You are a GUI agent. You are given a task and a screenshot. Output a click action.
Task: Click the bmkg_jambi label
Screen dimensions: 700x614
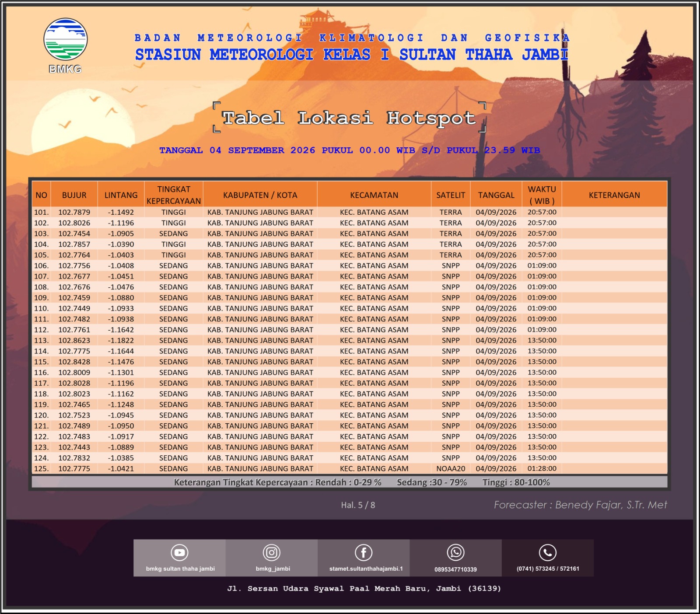(x=273, y=569)
